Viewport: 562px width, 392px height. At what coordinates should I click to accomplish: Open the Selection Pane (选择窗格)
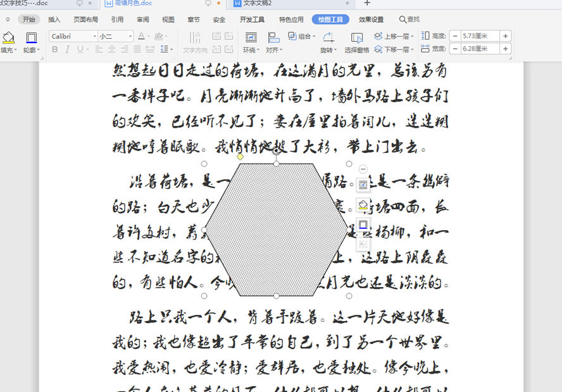(356, 43)
